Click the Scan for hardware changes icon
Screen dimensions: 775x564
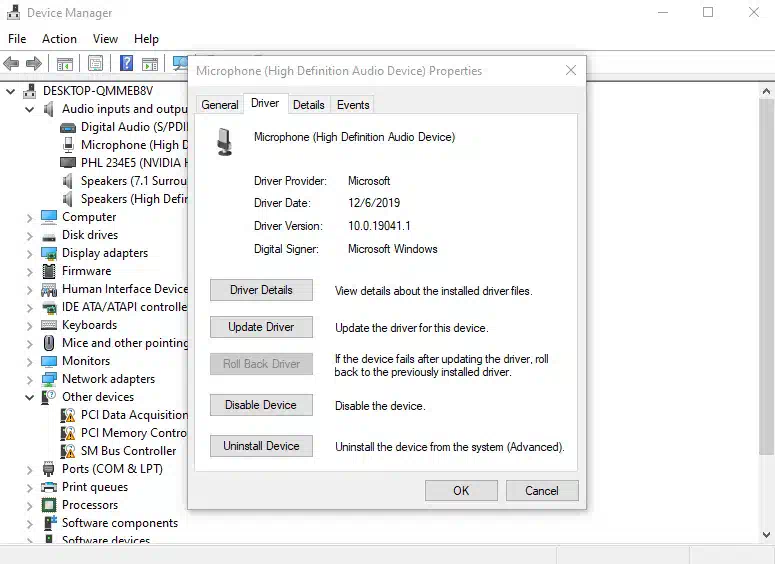[180, 63]
